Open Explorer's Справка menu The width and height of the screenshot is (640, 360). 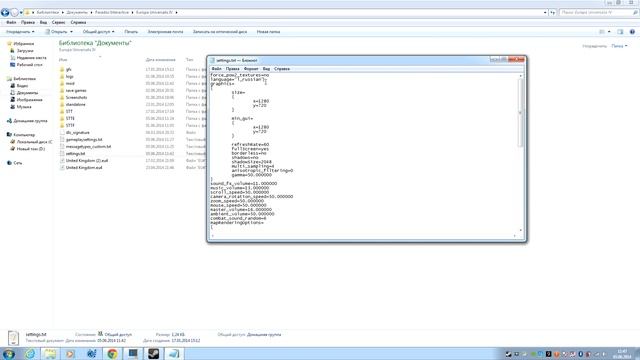click(78, 22)
